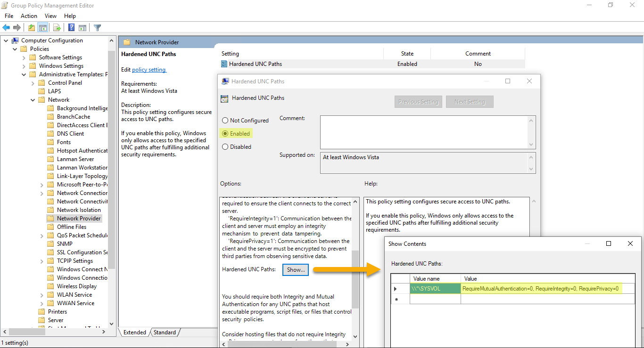The height and width of the screenshot is (348, 644).
Task: Click the Network Provider header folder icon
Action: coord(127,42)
